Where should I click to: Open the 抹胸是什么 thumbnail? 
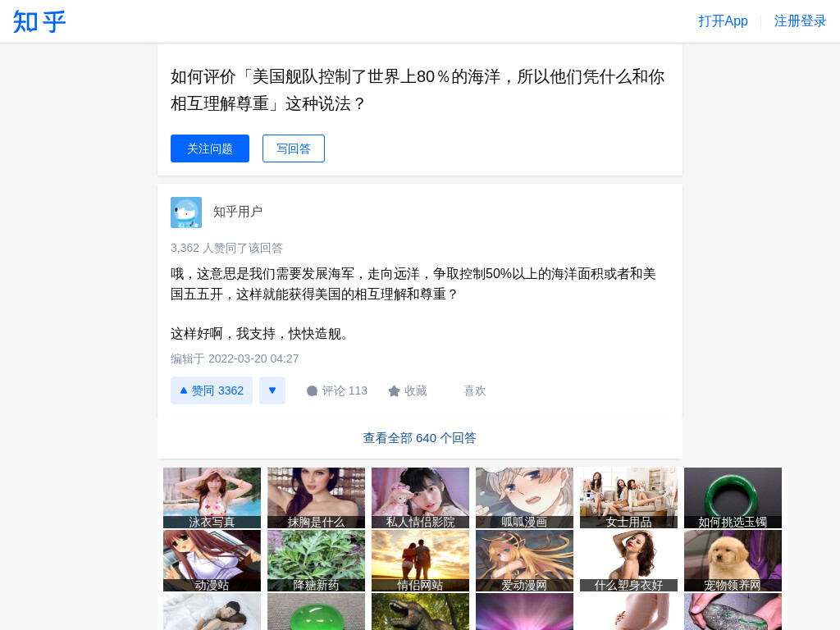click(x=316, y=498)
